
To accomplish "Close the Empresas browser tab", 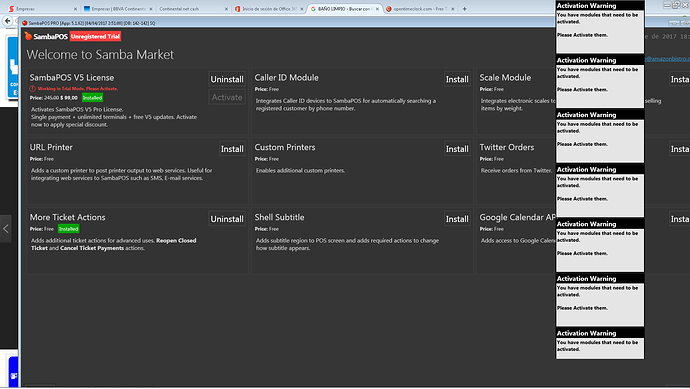I will [75, 9].
